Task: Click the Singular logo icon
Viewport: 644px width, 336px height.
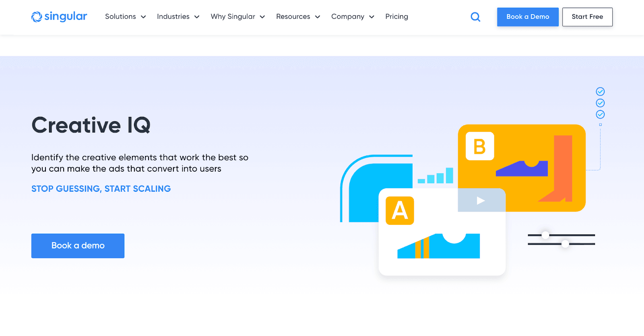Action: [x=37, y=17]
